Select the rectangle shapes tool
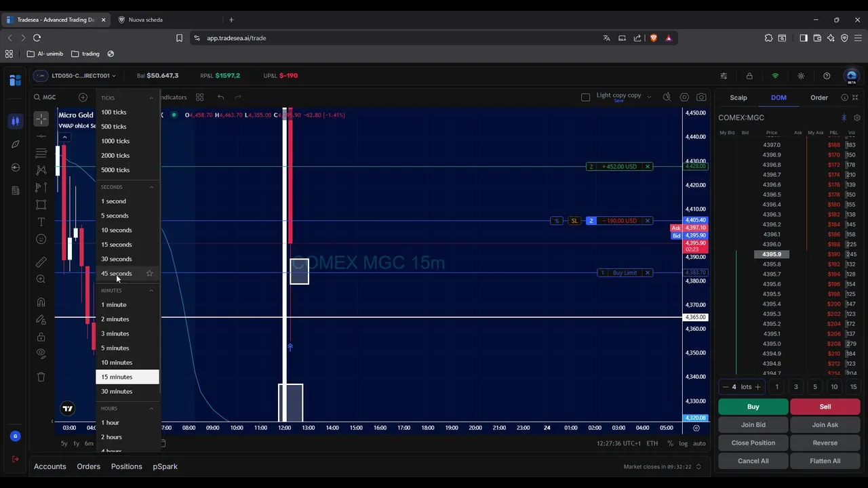This screenshot has height=488, width=868. click(x=41, y=205)
